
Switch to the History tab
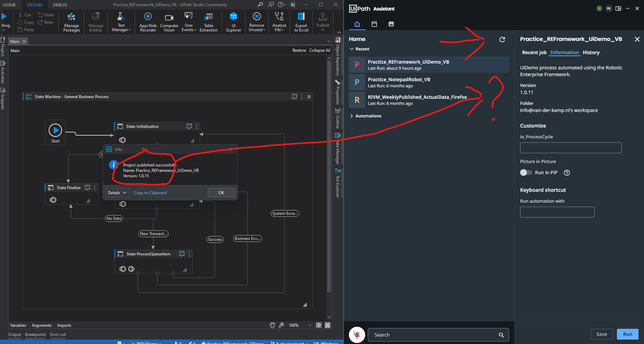[x=591, y=52]
